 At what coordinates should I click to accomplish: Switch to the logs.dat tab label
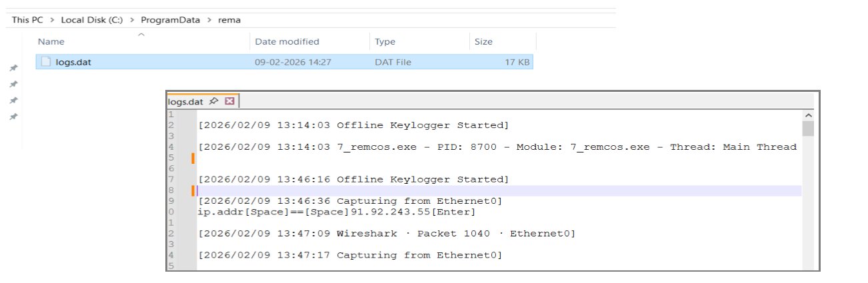click(x=185, y=101)
